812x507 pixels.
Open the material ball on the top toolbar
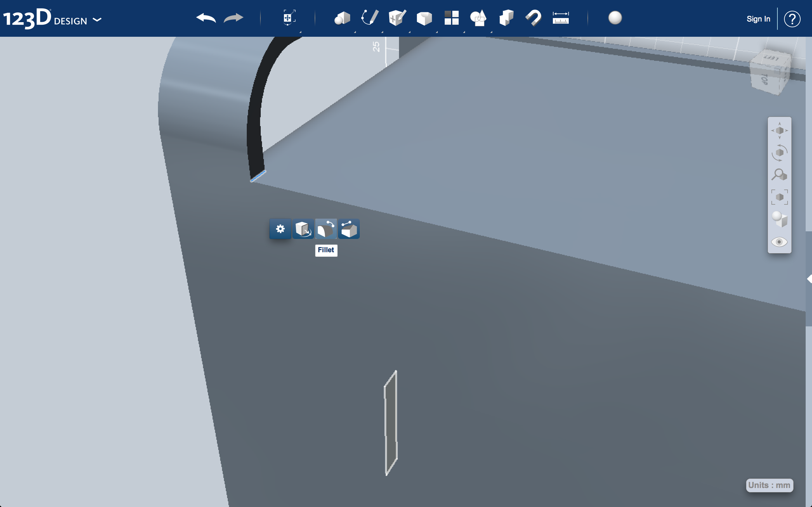615,18
